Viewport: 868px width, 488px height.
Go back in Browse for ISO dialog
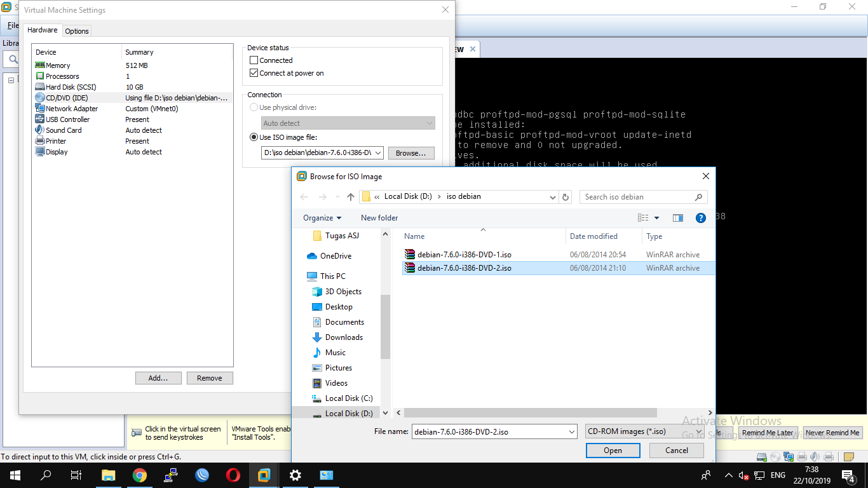click(304, 197)
